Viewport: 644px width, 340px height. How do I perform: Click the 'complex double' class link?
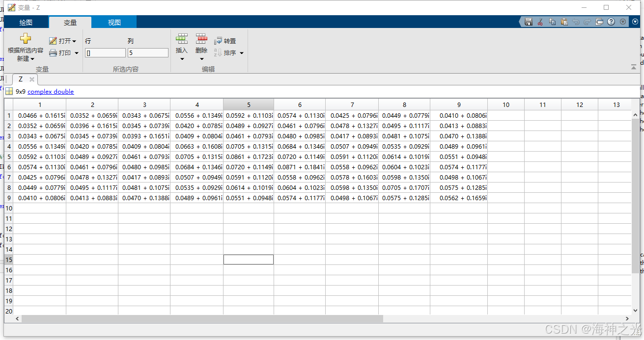pyautogui.click(x=51, y=92)
